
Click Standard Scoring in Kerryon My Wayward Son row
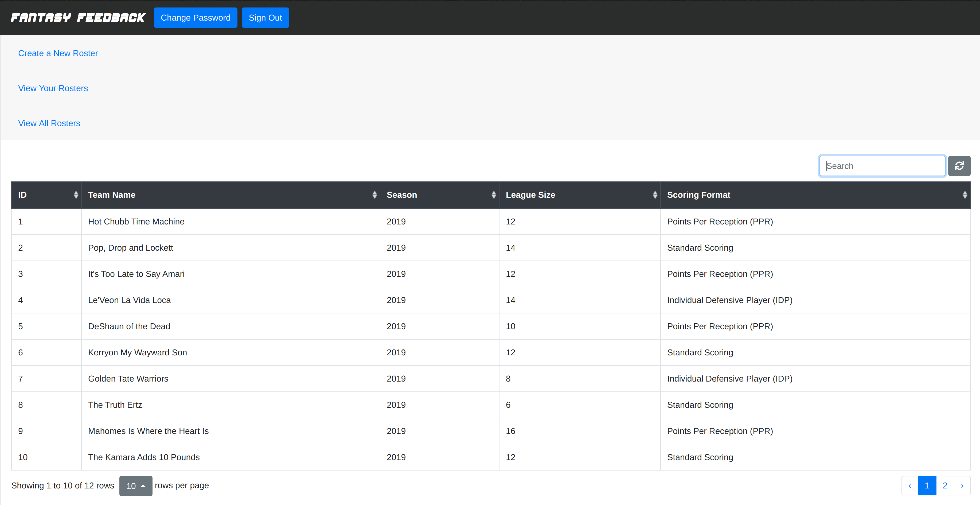point(700,352)
